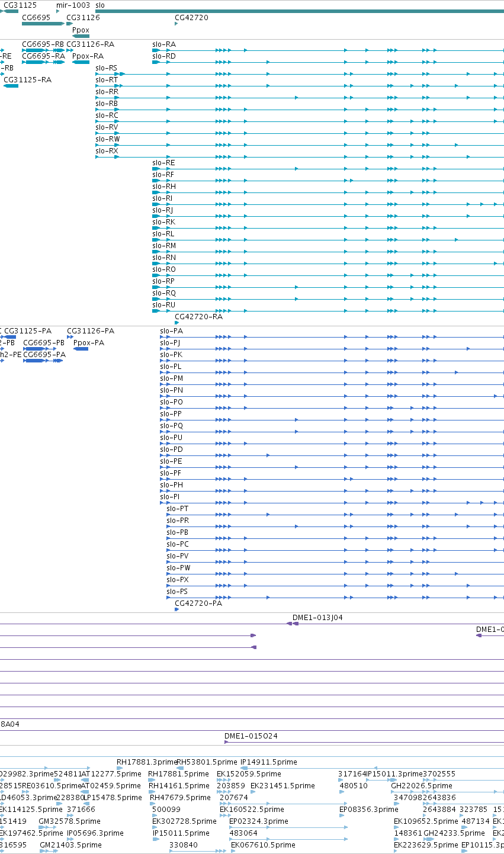Click the slo-PS protein label
504x854 pixels.
click(x=177, y=592)
